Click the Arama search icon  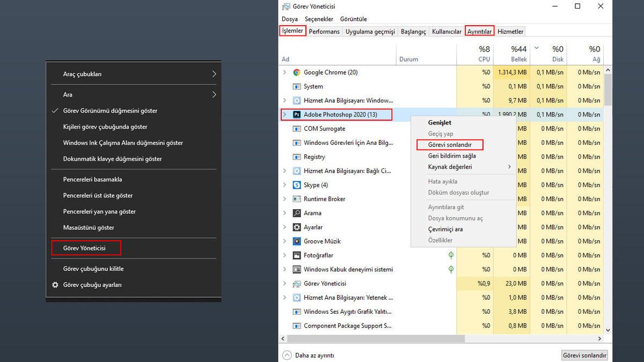tap(297, 213)
